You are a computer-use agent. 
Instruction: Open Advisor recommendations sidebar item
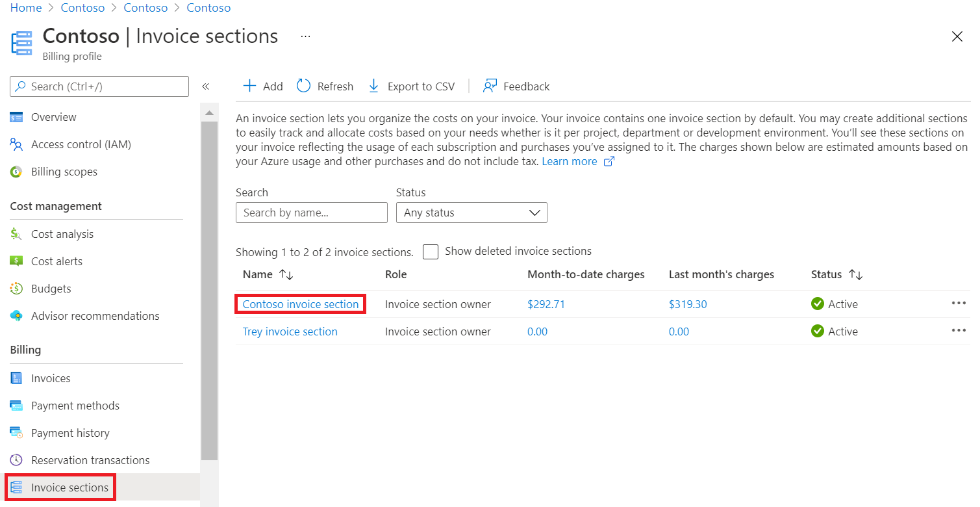[95, 316]
